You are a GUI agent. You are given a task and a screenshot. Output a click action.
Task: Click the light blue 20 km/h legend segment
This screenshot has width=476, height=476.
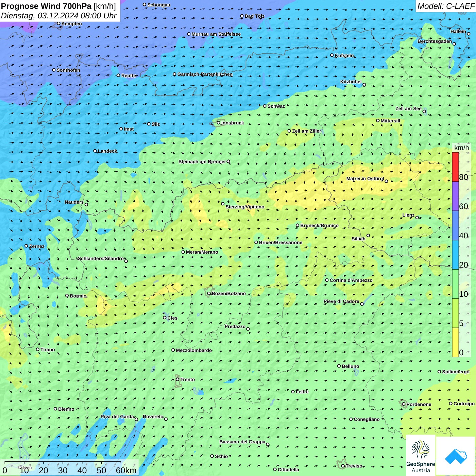pos(455,255)
